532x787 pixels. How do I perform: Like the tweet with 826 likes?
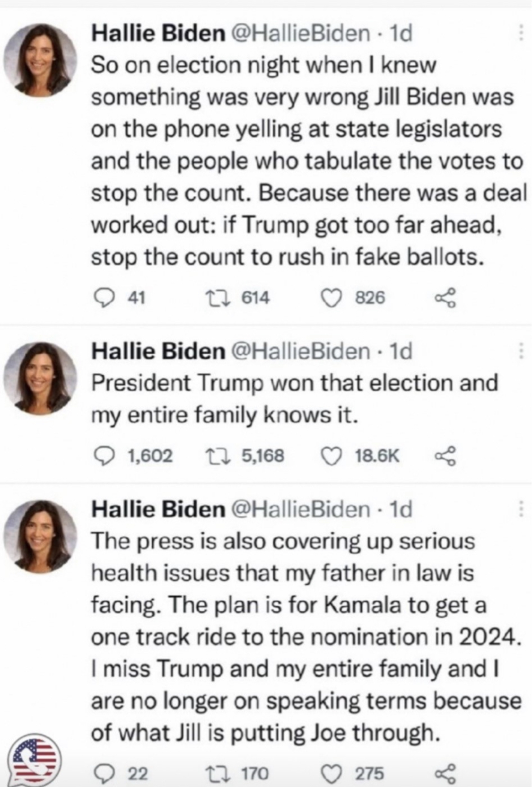(x=331, y=297)
